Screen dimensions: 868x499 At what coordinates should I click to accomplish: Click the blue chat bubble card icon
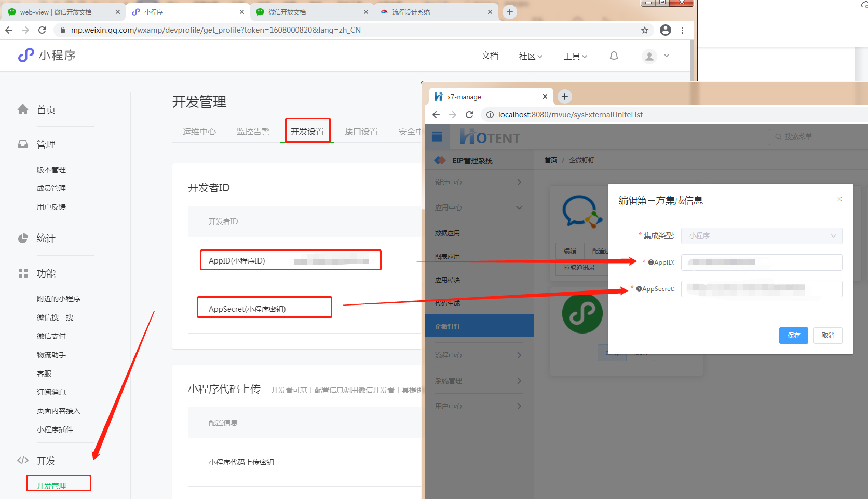pos(582,211)
